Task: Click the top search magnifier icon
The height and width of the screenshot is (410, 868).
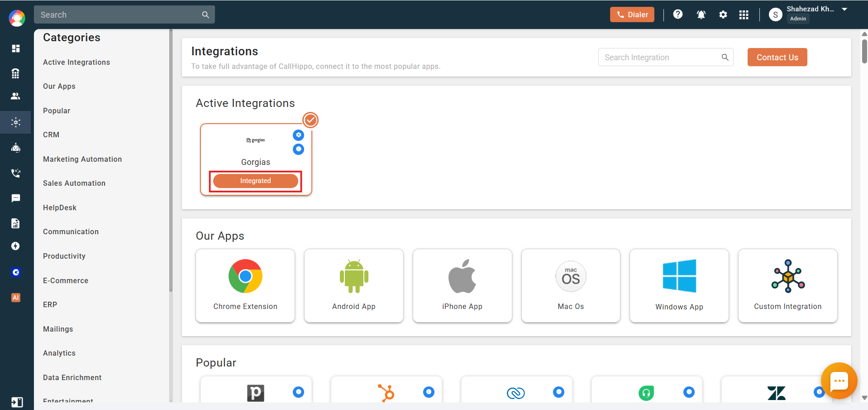Action: pyautogui.click(x=205, y=14)
